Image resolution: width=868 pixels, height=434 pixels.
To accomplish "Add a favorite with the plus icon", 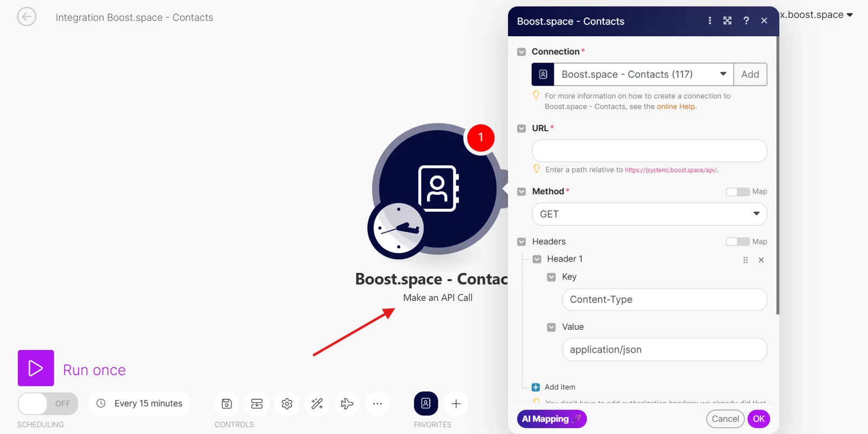I will [456, 404].
